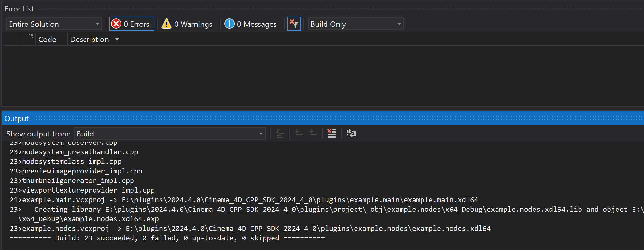This screenshot has width=644, height=250.
Task: Sort by the Description column header
Action: tap(89, 40)
